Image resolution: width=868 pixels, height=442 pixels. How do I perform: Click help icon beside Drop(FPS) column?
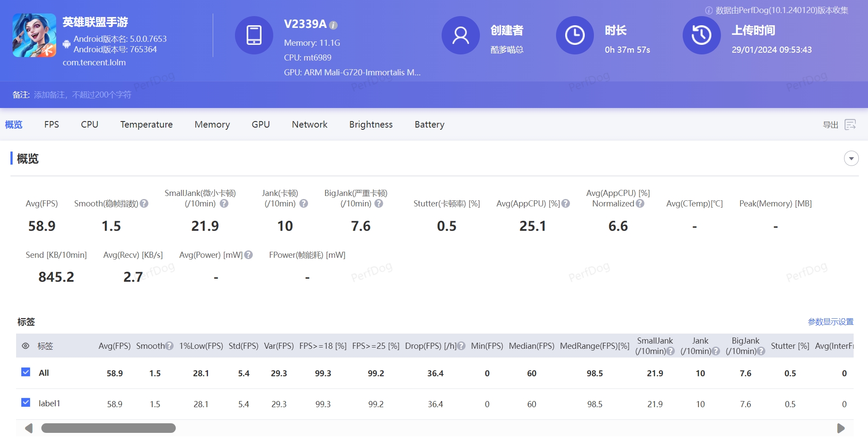(462, 346)
